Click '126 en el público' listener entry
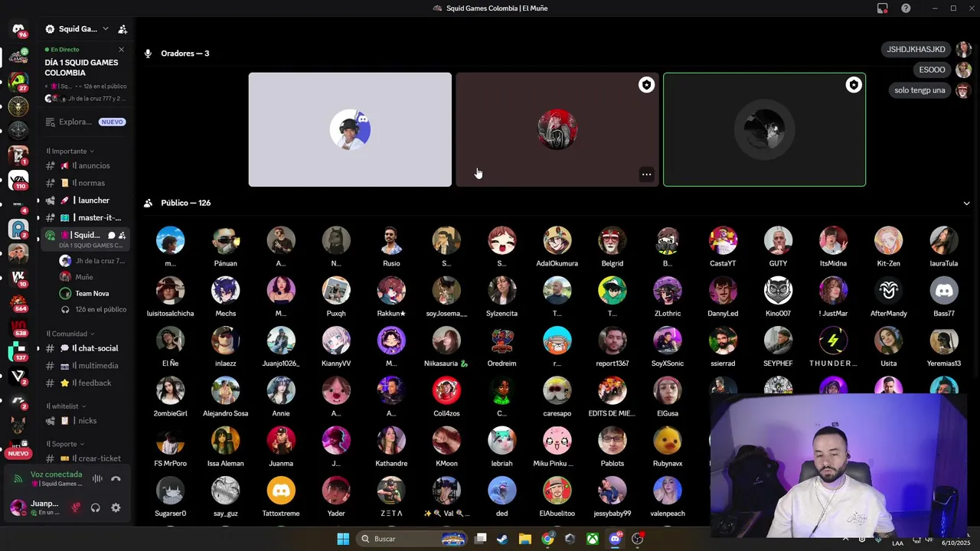This screenshot has width=980, height=551. point(93,309)
